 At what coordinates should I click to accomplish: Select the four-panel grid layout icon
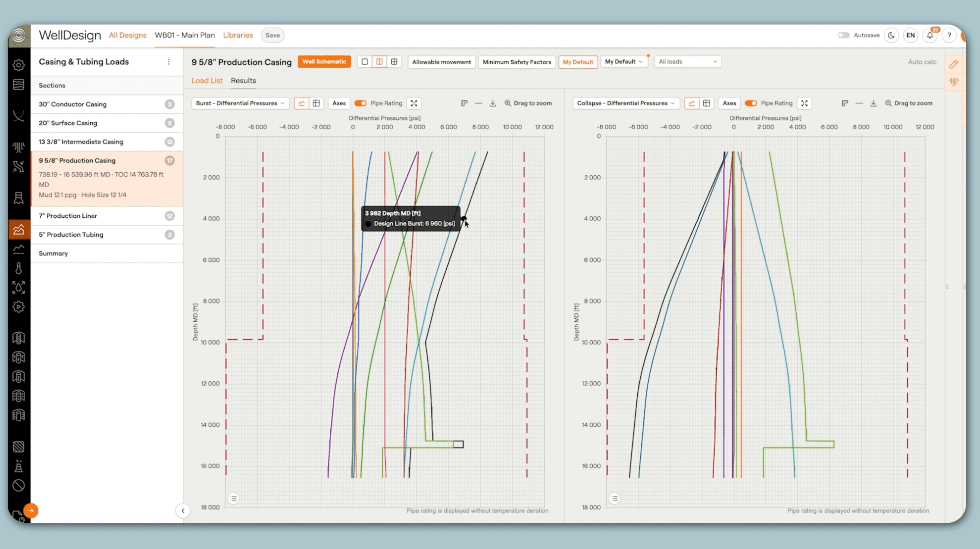click(394, 62)
